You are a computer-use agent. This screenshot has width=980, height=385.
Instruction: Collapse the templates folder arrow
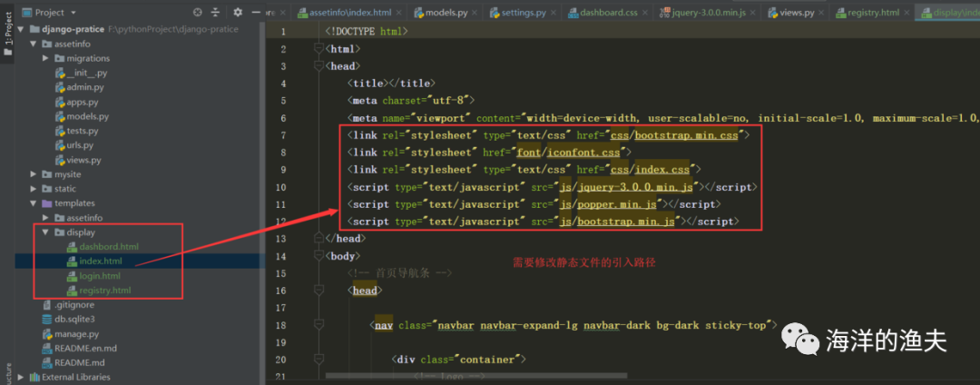click(34, 203)
